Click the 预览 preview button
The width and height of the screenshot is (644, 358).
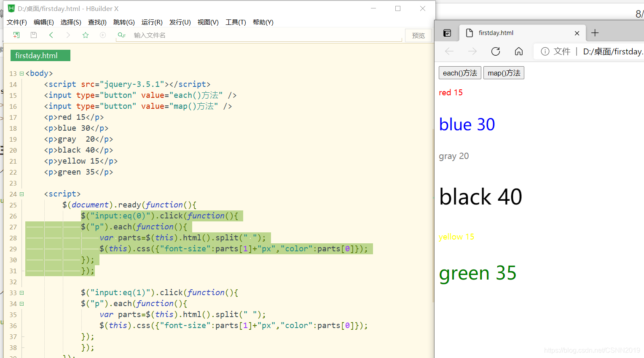coord(419,35)
